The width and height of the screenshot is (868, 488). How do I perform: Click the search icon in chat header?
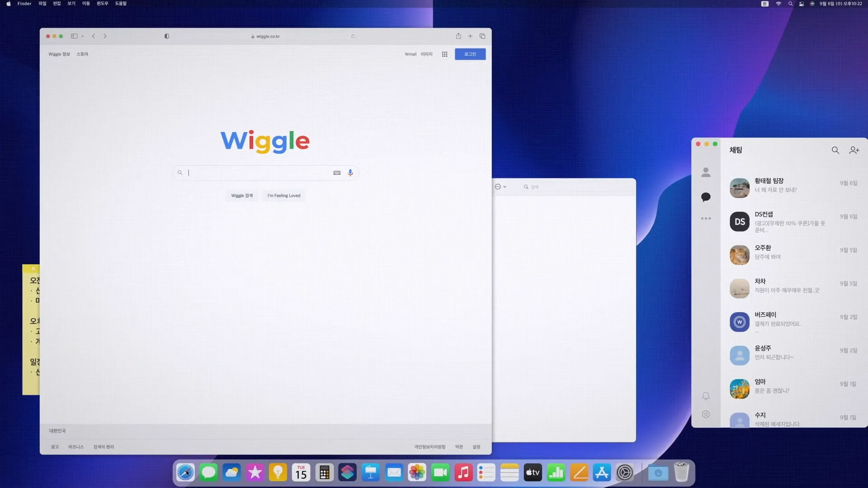[x=835, y=150]
